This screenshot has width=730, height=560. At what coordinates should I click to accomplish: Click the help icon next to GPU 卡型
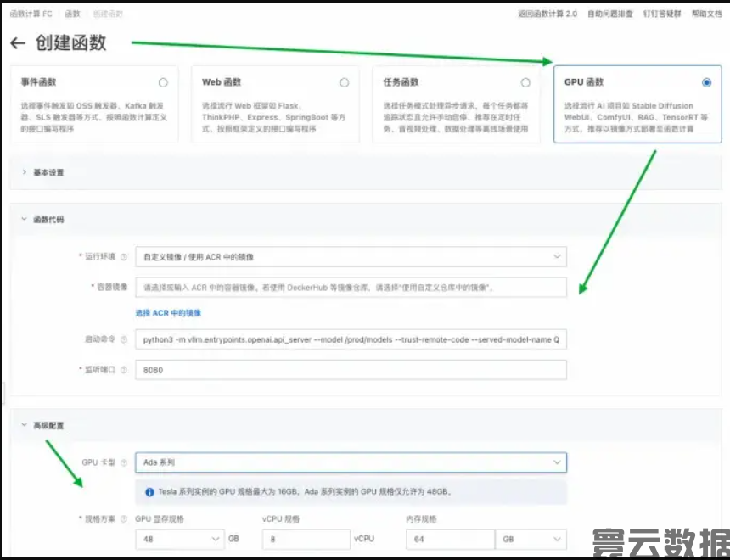(x=121, y=462)
